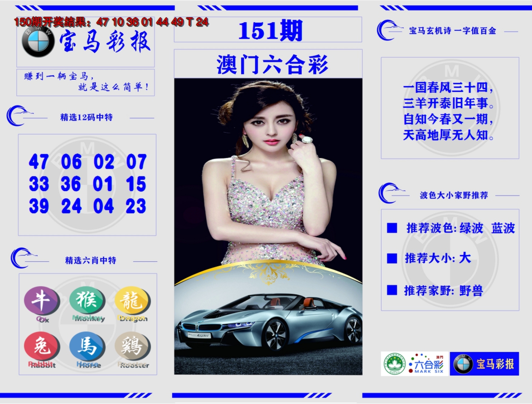Screen dimensions: 532x404
Task: Click the yellow Dragon 龍 zodiac icon
Action: pyautogui.click(x=132, y=301)
